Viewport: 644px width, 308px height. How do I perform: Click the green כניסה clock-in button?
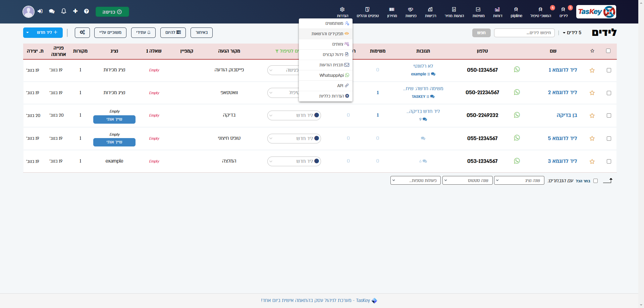pyautogui.click(x=112, y=12)
